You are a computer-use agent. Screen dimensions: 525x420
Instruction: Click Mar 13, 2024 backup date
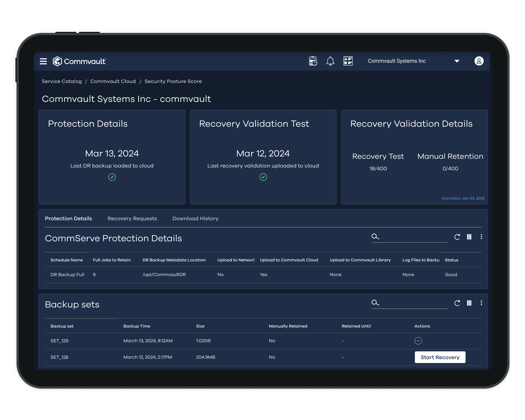point(112,154)
